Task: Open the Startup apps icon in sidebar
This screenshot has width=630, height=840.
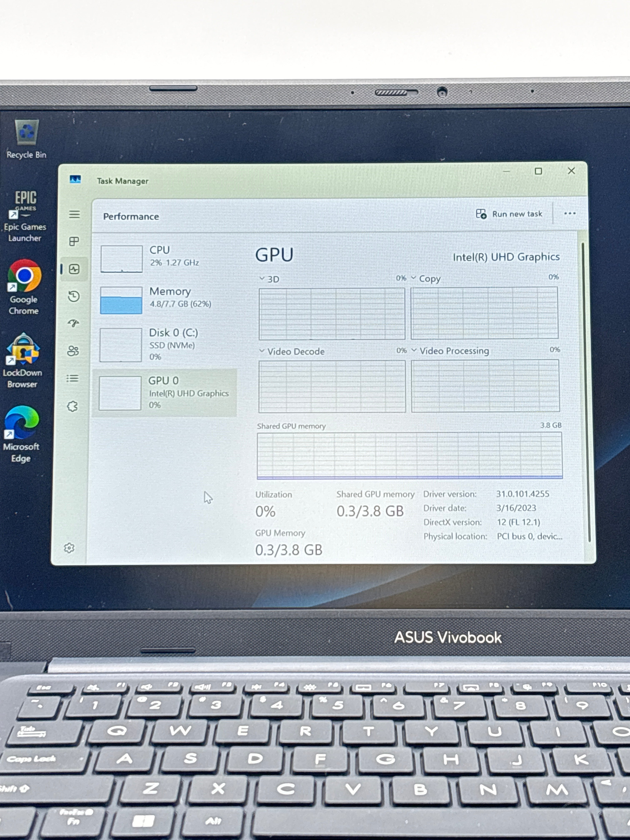Action: 73,324
